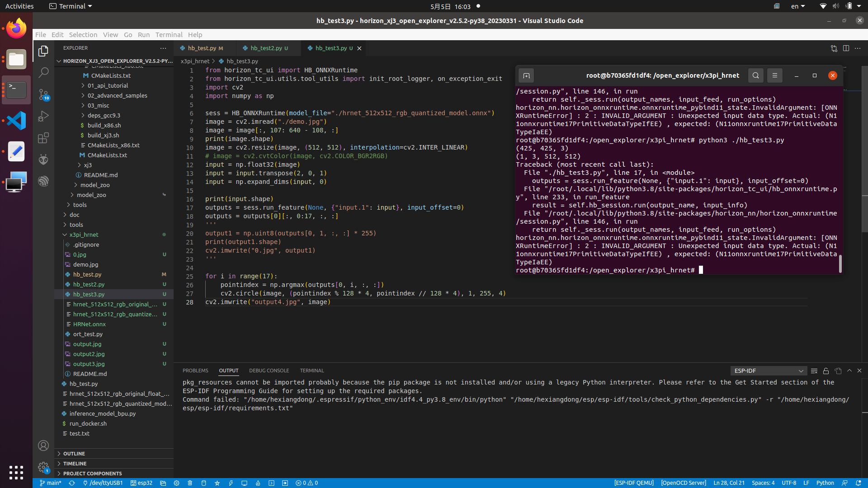Switch to the PROBLEMS panel tab
The image size is (868, 488).
tap(195, 371)
